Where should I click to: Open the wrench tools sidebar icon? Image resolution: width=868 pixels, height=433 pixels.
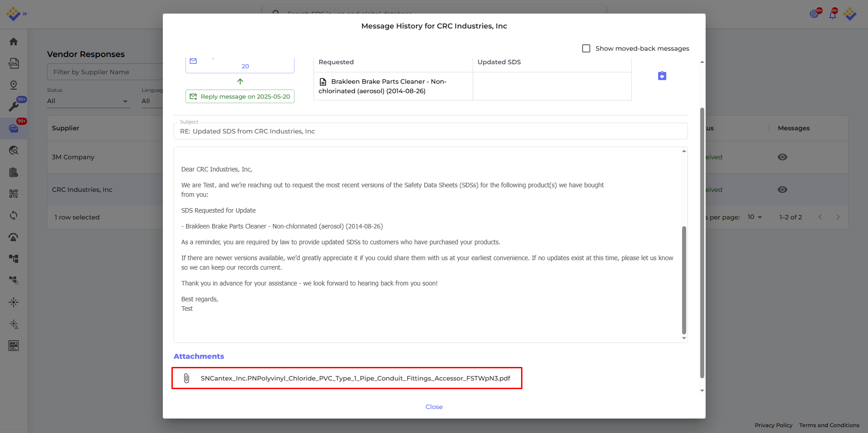coord(14,107)
